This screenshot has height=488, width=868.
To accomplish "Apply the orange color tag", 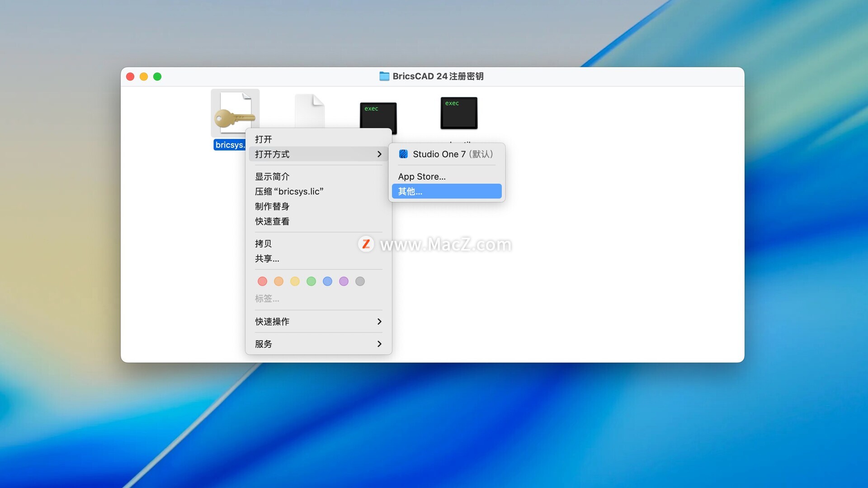I will pyautogui.click(x=278, y=282).
